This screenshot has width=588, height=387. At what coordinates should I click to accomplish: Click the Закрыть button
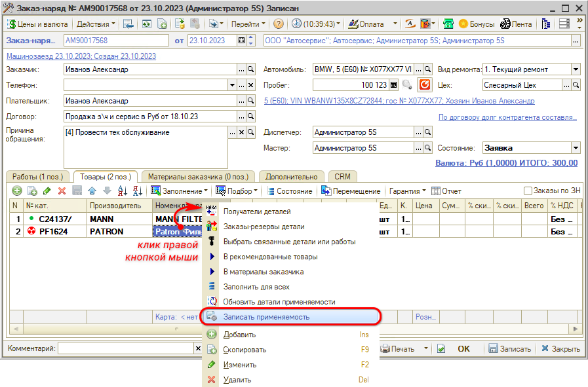click(560, 349)
